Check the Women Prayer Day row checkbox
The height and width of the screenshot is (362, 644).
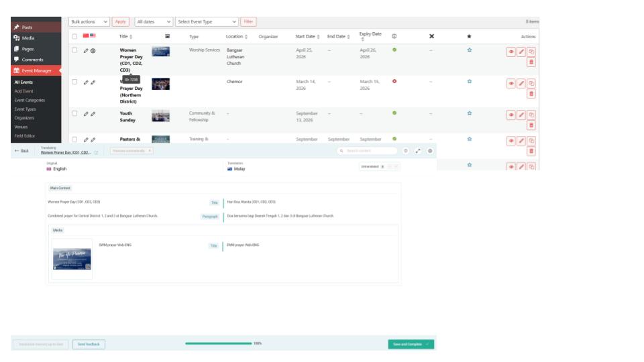75,50
